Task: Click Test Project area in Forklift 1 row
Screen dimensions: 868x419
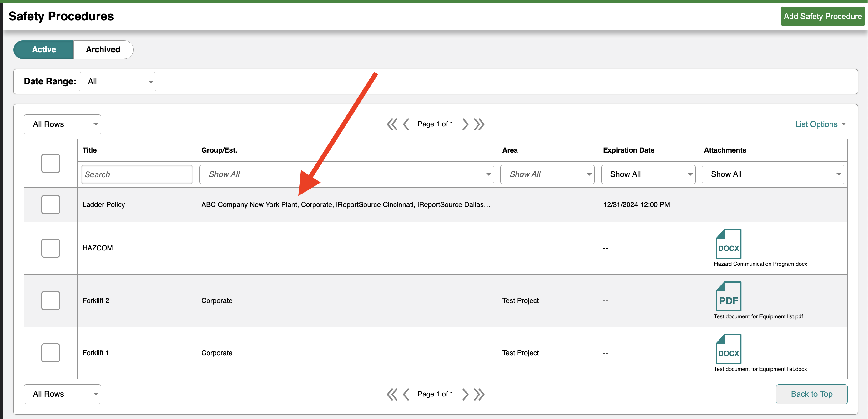Action: pyautogui.click(x=520, y=353)
